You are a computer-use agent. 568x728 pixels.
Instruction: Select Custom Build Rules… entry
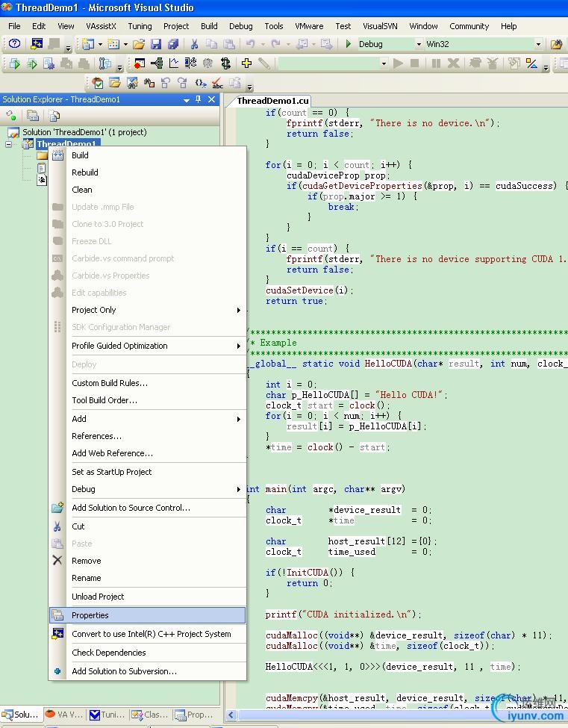(147, 383)
